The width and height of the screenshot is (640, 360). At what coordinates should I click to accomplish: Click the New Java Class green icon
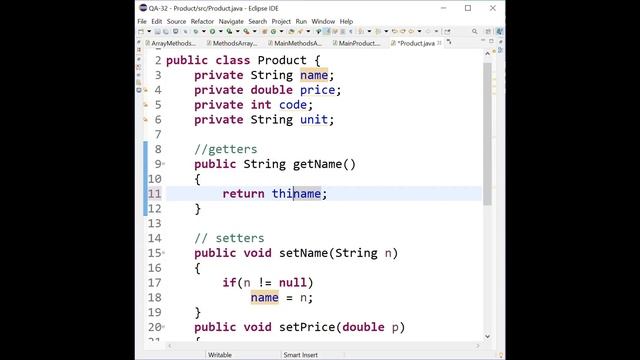coord(273,31)
